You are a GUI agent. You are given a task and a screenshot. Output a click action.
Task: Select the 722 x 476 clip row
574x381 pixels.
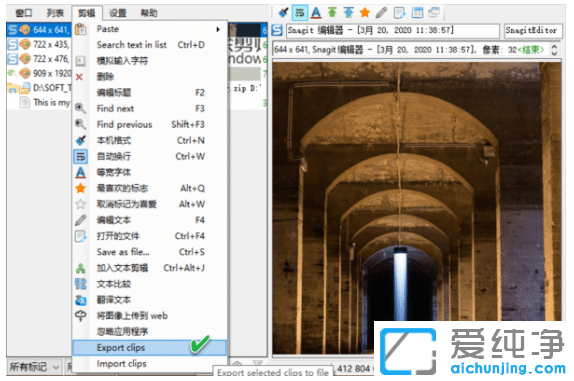[x=39, y=59]
